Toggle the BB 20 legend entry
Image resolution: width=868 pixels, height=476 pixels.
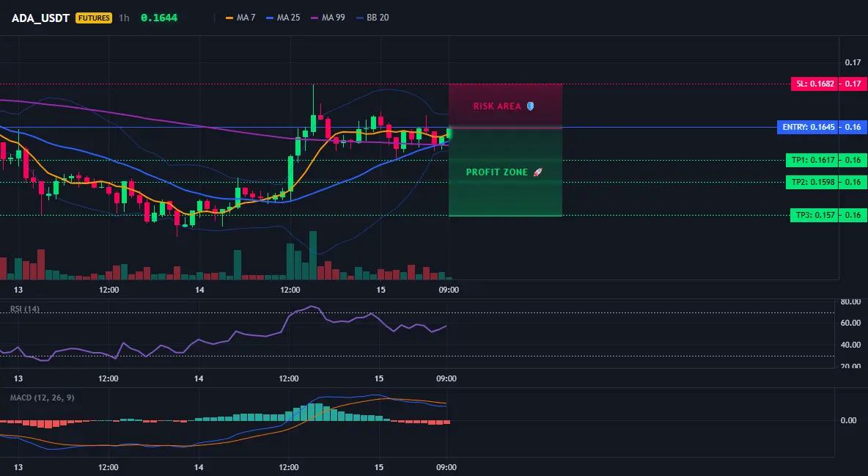(x=372, y=18)
